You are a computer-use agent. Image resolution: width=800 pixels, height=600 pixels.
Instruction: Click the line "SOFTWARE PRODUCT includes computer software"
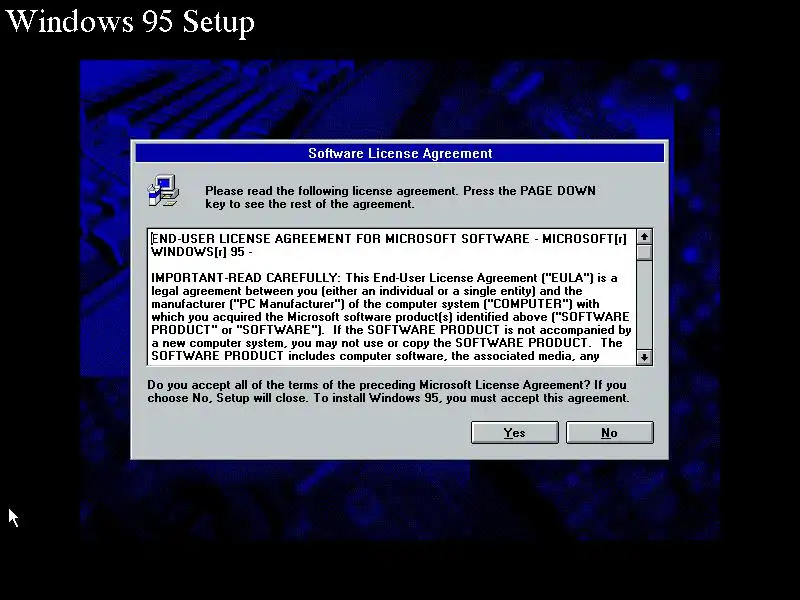375,356
